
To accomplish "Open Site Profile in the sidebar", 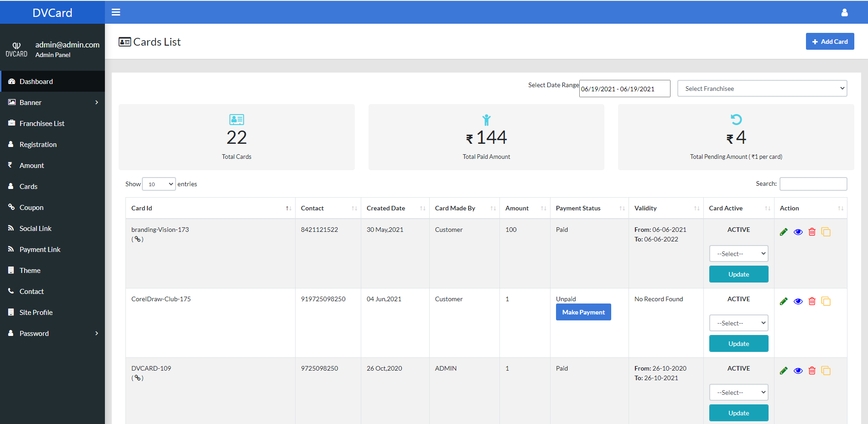I will 52,312.
